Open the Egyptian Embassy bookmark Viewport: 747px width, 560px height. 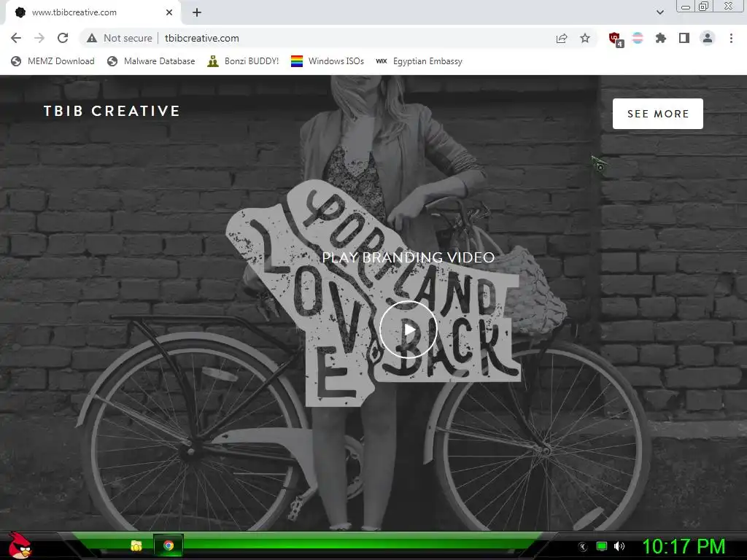(419, 61)
